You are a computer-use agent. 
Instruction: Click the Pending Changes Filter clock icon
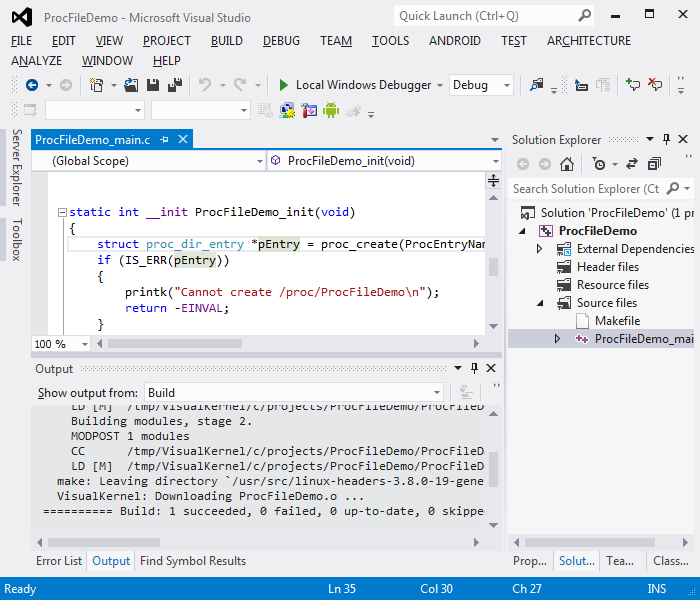click(x=599, y=164)
